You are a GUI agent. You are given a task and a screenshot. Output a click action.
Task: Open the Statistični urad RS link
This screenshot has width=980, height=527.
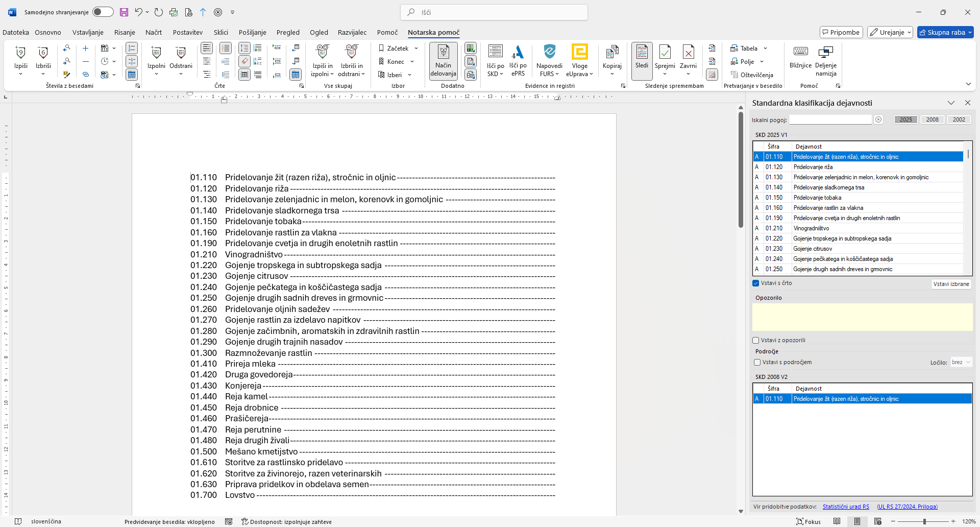846,507
